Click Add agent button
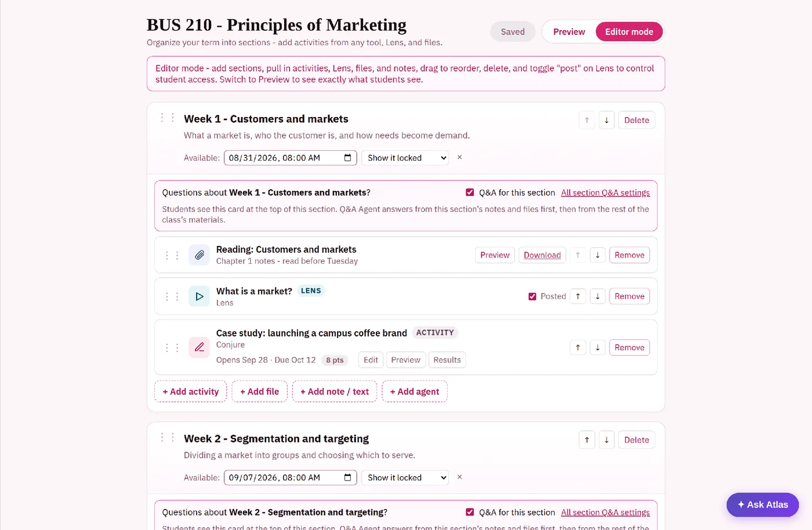The image size is (812, 530). tap(415, 391)
